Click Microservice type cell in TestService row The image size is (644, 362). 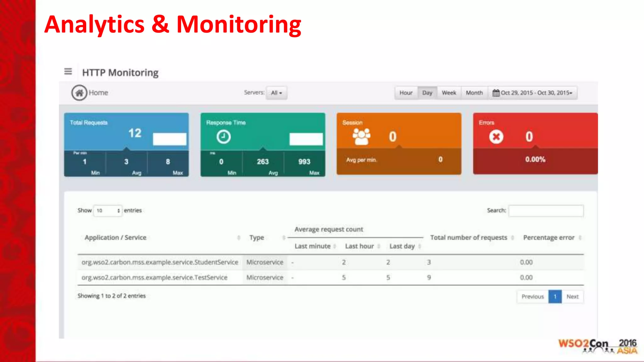265,278
